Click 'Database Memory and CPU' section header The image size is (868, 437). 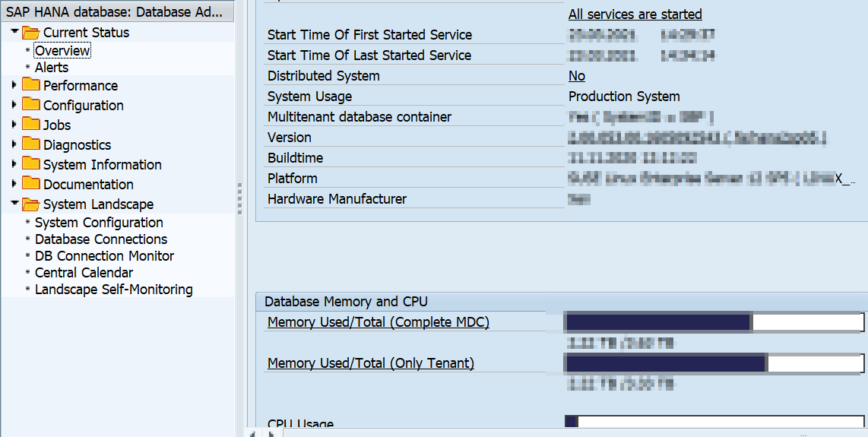coord(346,302)
